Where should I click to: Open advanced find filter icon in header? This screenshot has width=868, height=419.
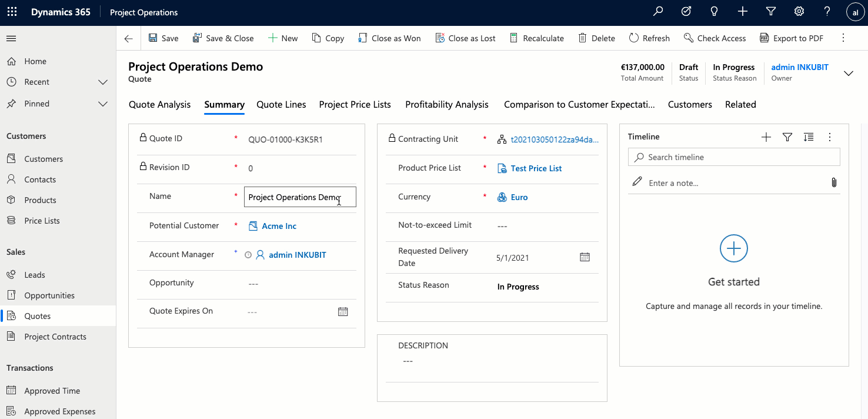coord(771,11)
